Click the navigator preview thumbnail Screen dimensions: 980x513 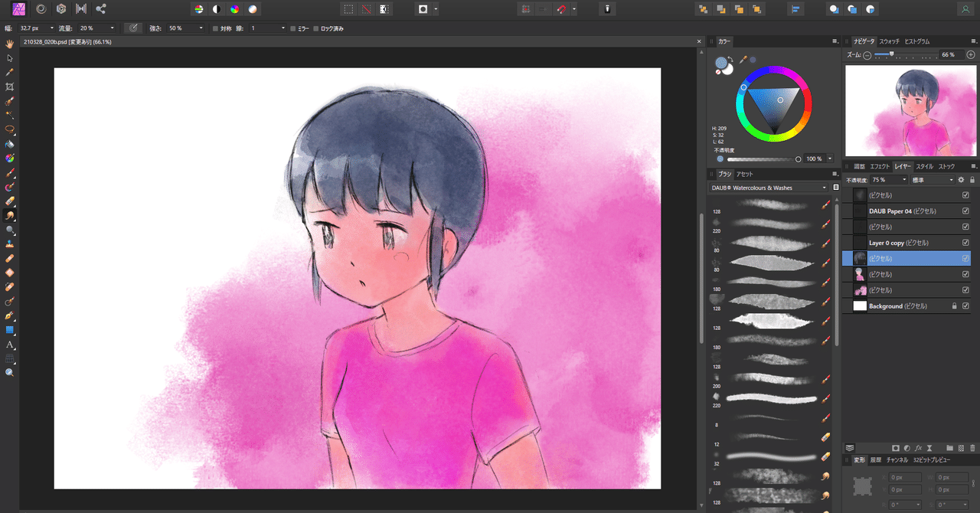tap(908, 109)
